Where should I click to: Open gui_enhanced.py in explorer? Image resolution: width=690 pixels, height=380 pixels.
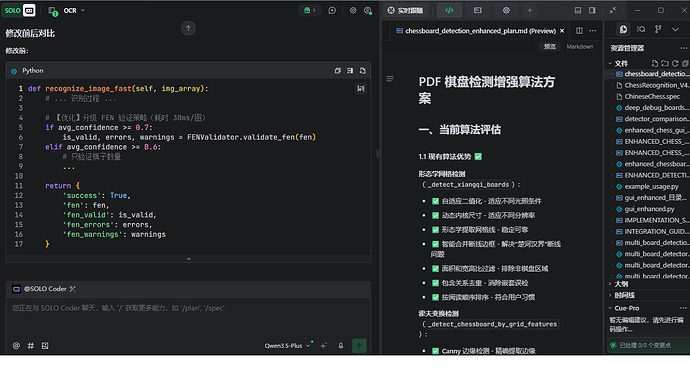(645, 209)
